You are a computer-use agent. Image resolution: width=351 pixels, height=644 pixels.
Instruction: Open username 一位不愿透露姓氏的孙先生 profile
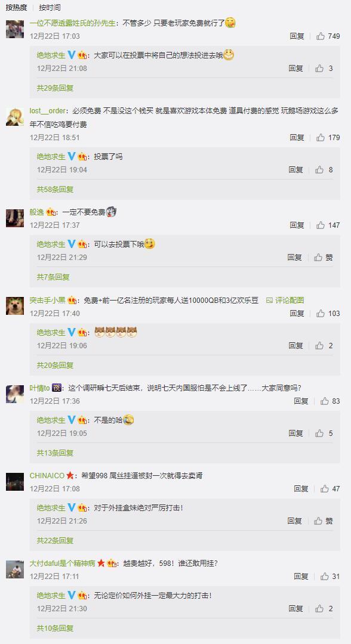73,23
